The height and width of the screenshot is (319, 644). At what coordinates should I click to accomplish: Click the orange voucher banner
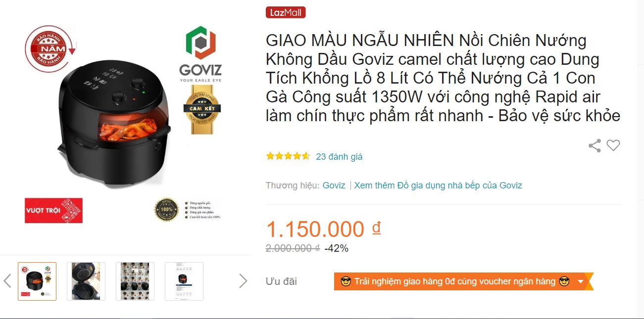pos(463,281)
